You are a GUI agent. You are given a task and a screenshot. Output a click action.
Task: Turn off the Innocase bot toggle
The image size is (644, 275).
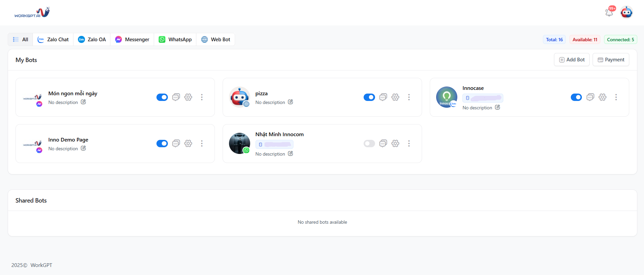pyautogui.click(x=576, y=97)
